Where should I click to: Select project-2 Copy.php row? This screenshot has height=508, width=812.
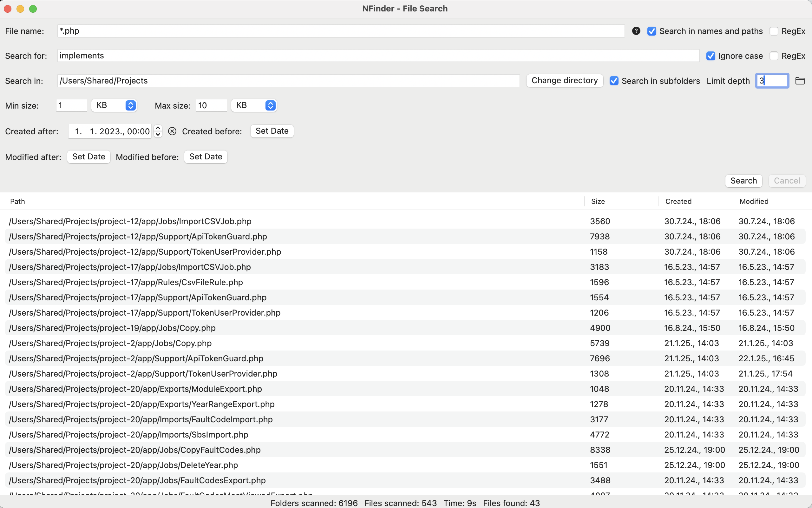(405, 343)
